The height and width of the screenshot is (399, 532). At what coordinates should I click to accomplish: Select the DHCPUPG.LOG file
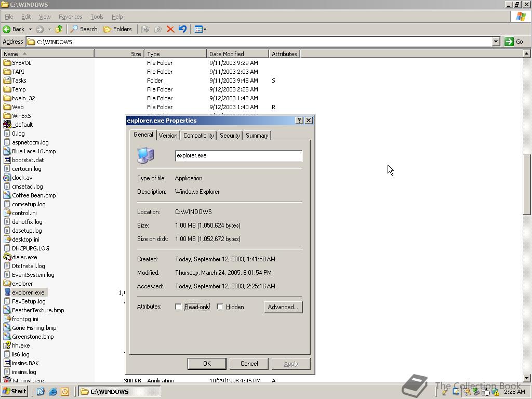(31, 248)
